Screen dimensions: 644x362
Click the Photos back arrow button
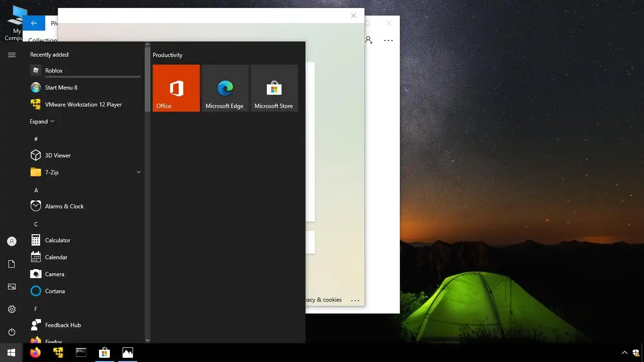[x=34, y=23]
